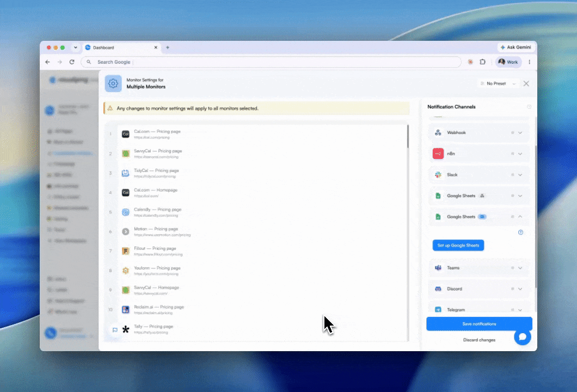The width and height of the screenshot is (577, 392).
Task: Select "Calendly — Pricing page" row text
Action: pyautogui.click(x=157, y=210)
